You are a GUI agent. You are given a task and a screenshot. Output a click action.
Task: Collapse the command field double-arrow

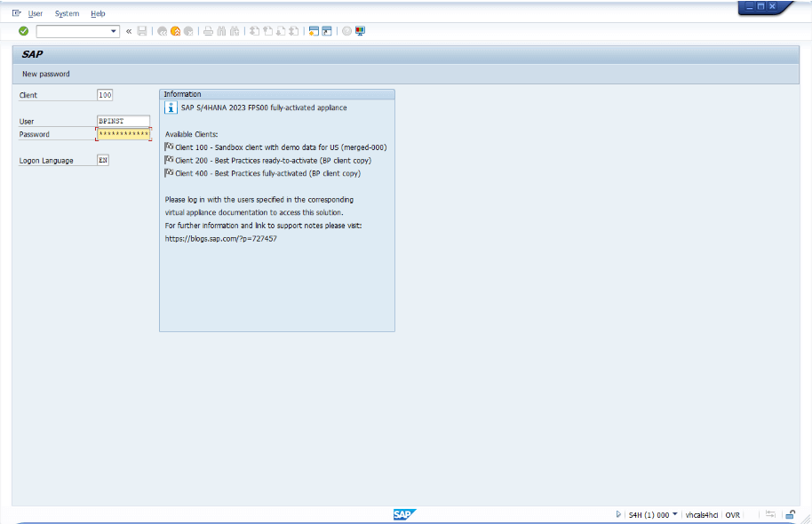129,31
